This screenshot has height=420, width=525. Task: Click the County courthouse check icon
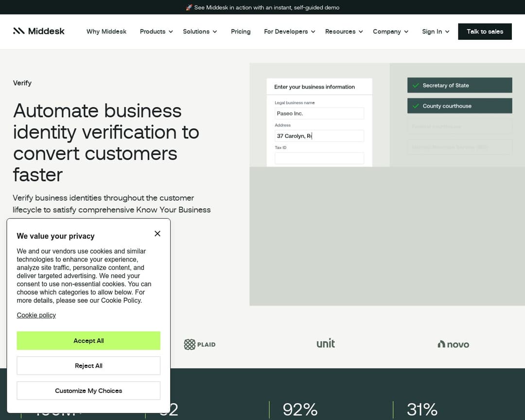click(x=416, y=106)
